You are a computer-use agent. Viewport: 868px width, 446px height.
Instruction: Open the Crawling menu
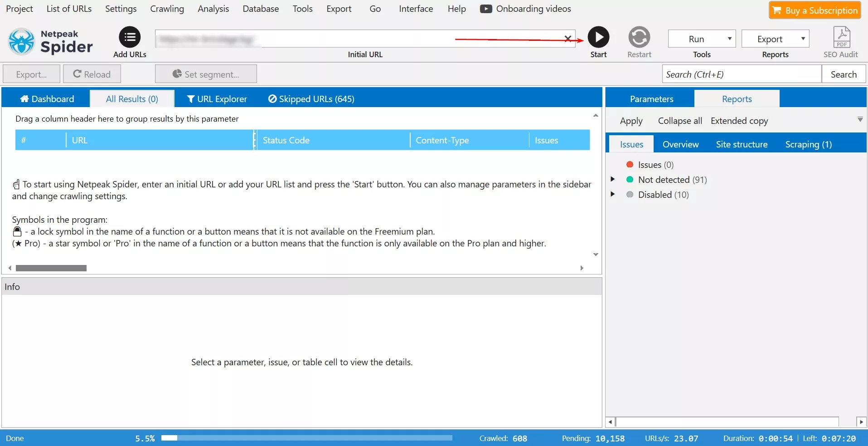coord(167,9)
